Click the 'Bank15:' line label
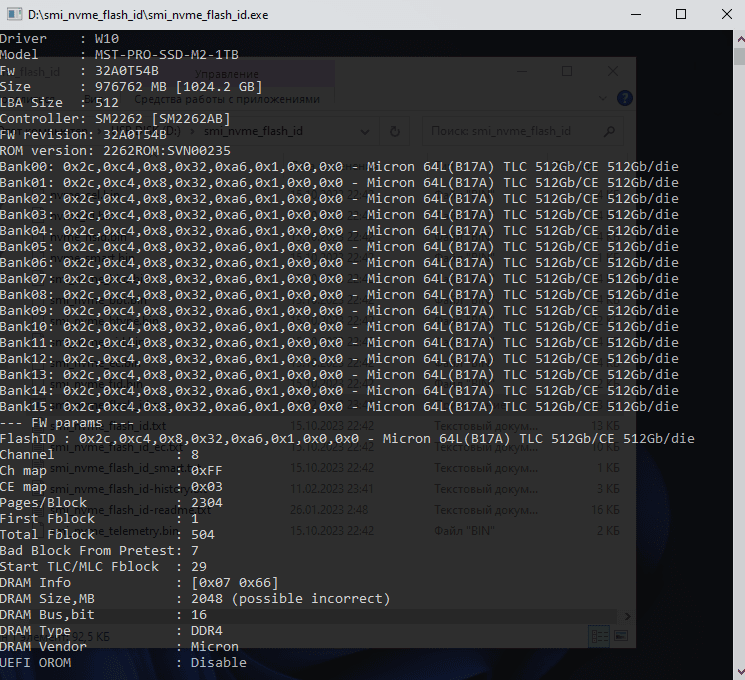This screenshot has width=745, height=680. point(27,407)
